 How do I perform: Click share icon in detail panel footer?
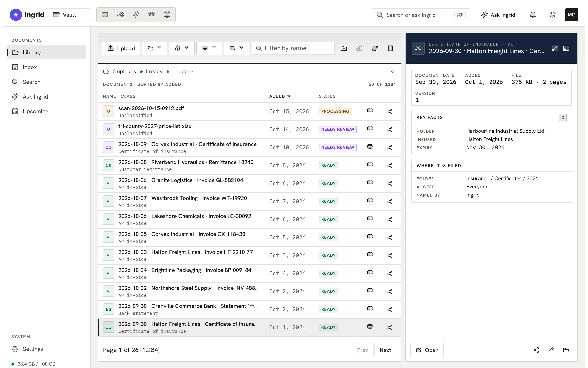tap(536, 350)
